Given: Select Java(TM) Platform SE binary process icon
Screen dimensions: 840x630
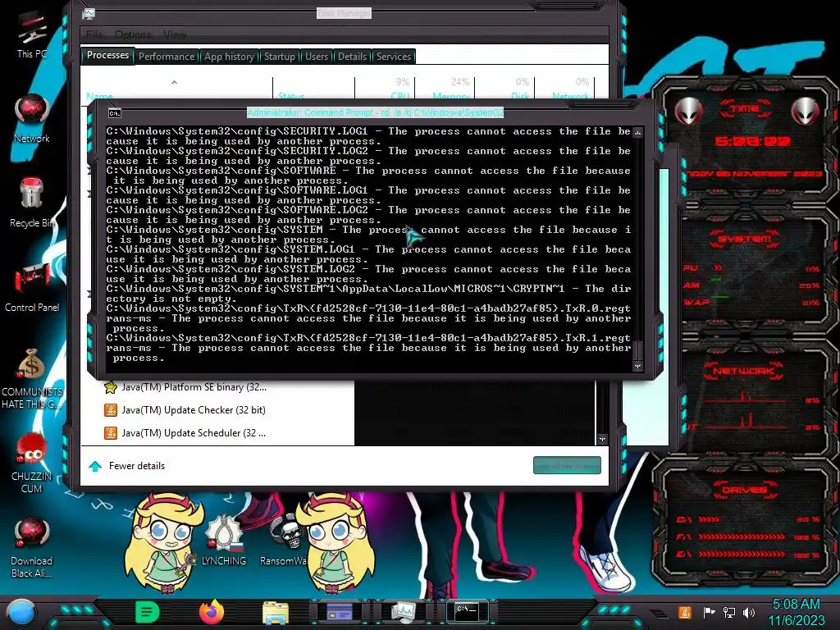Looking at the screenshot, I should [x=111, y=387].
